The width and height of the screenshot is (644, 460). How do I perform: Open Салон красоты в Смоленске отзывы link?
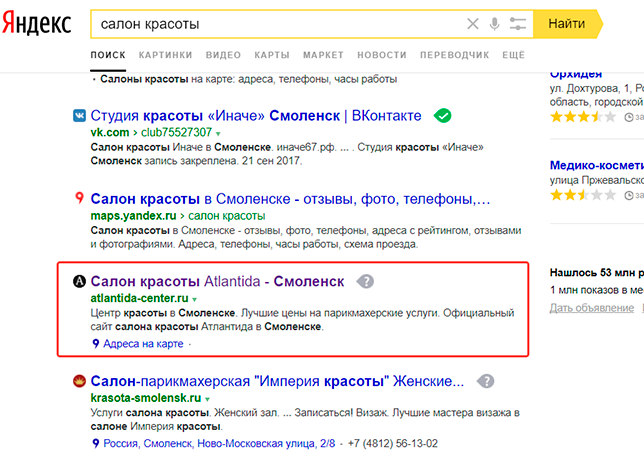[x=290, y=199]
